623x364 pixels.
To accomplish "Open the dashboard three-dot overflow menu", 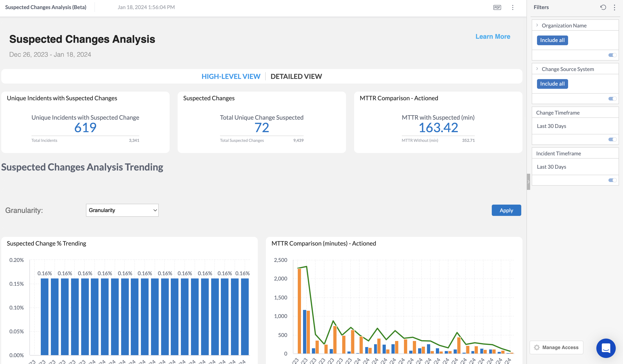I will (513, 7).
